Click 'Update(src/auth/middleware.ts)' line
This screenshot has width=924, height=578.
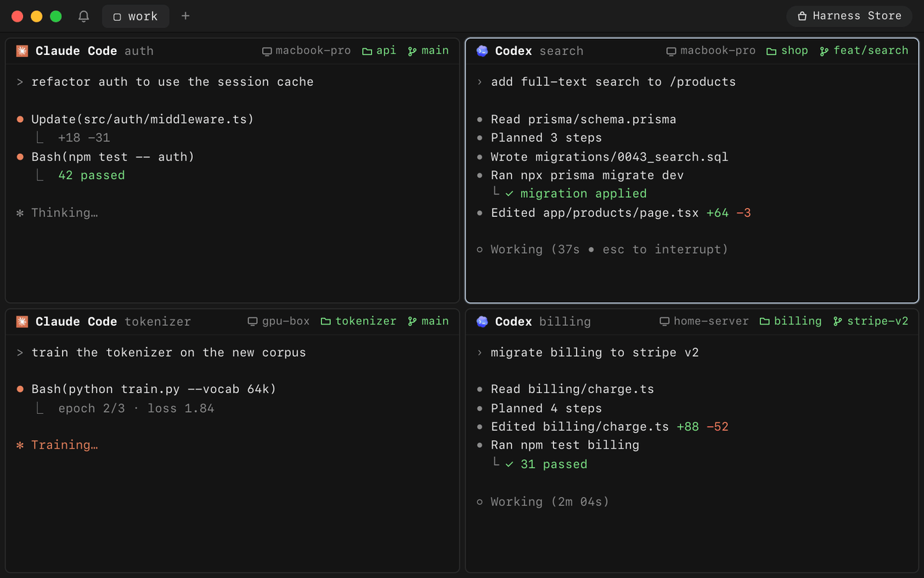[x=142, y=119]
